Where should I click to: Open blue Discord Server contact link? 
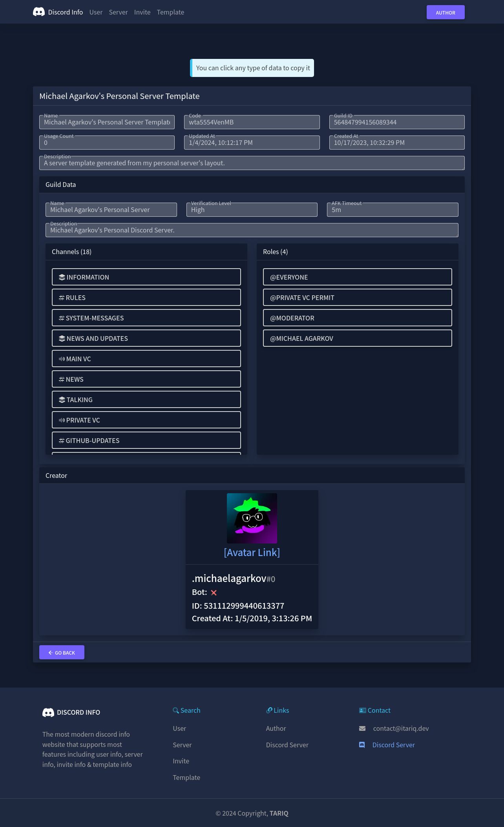pyautogui.click(x=393, y=745)
